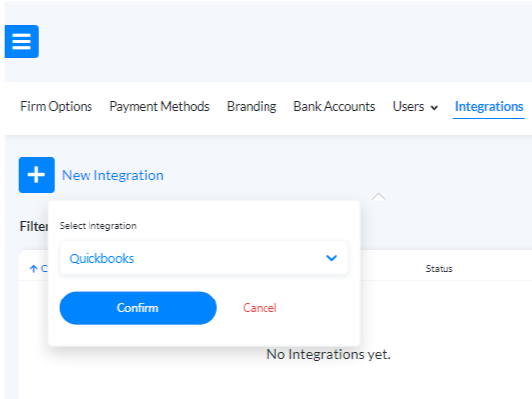The image size is (532, 399).
Task: Open the Select Integration combo box
Action: tap(204, 258)
